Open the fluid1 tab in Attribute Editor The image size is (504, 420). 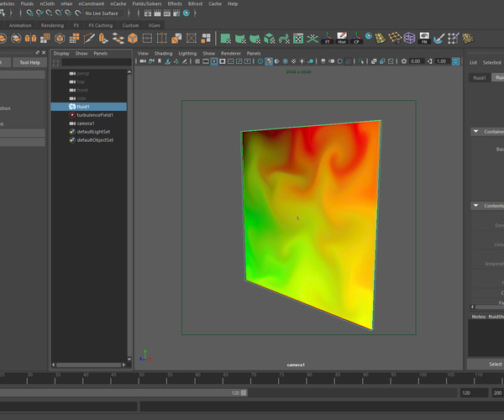(480, 78)
